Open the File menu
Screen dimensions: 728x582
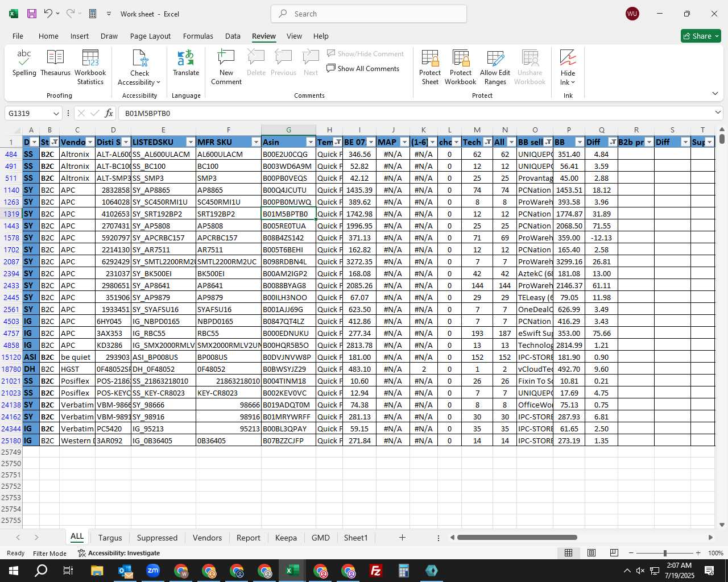[x=18, y=36]
